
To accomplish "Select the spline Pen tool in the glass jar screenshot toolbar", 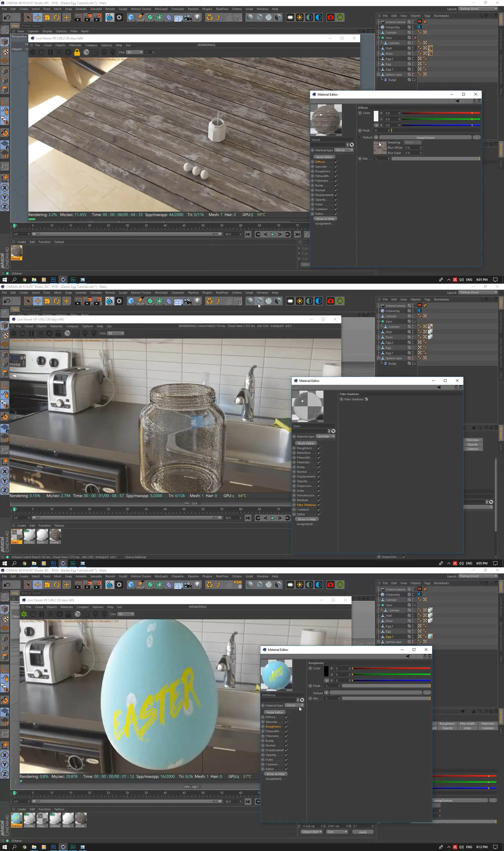I will [141, 301].
